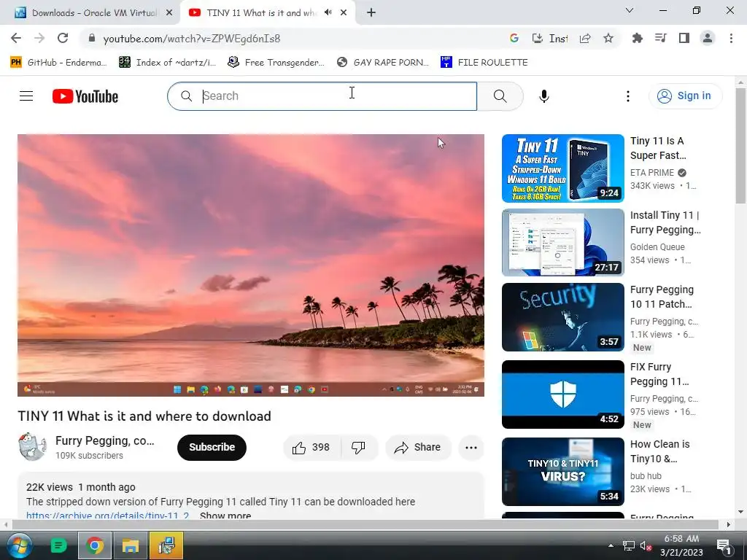Open the GitHub - Enderma bookmark
747x560 pixels.
pos(58,63)
